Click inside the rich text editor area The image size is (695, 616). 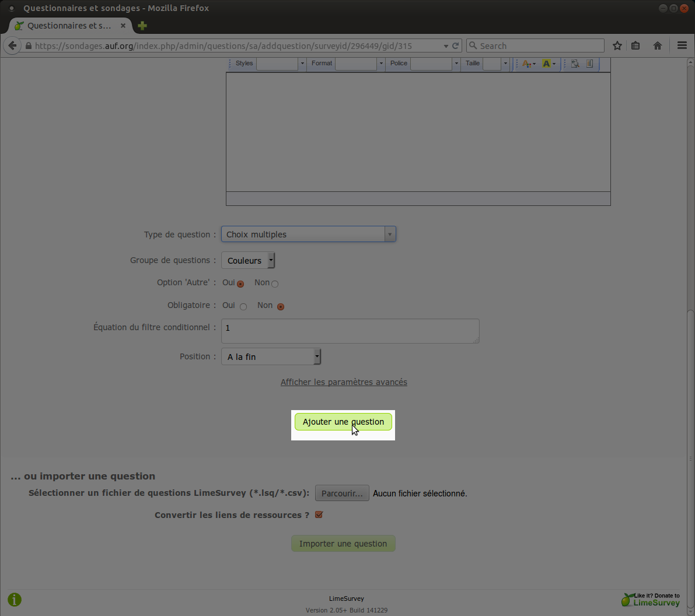(x=418, y=132)
